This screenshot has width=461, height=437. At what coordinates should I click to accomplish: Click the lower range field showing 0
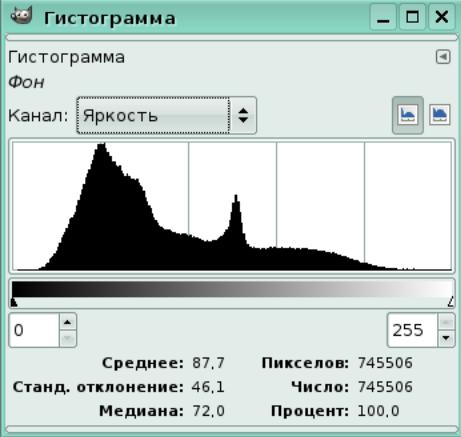35,330
